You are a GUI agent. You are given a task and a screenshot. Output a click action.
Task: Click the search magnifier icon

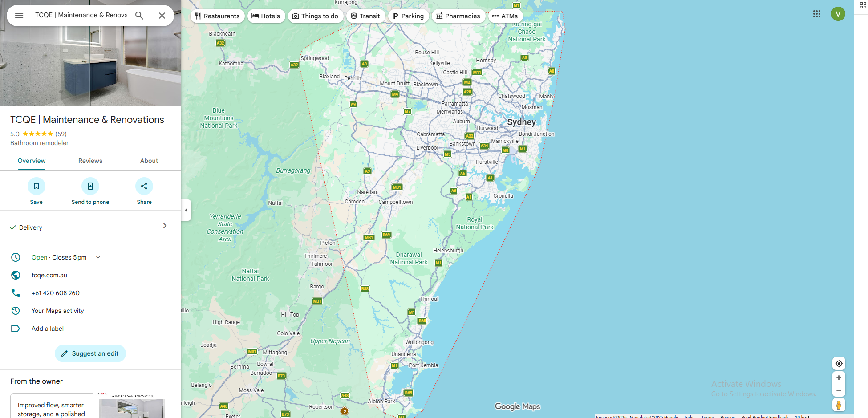(x=139, y=16)
